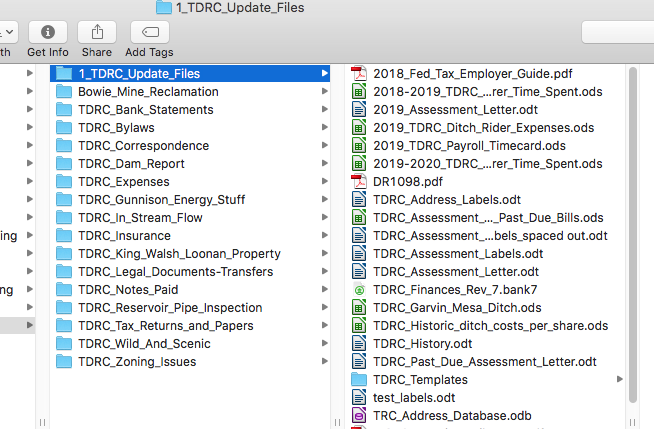Expand the Bowie_Mine_Reclamation folder arrow
This screenshot has height=429, width=654.
point(324,92)
